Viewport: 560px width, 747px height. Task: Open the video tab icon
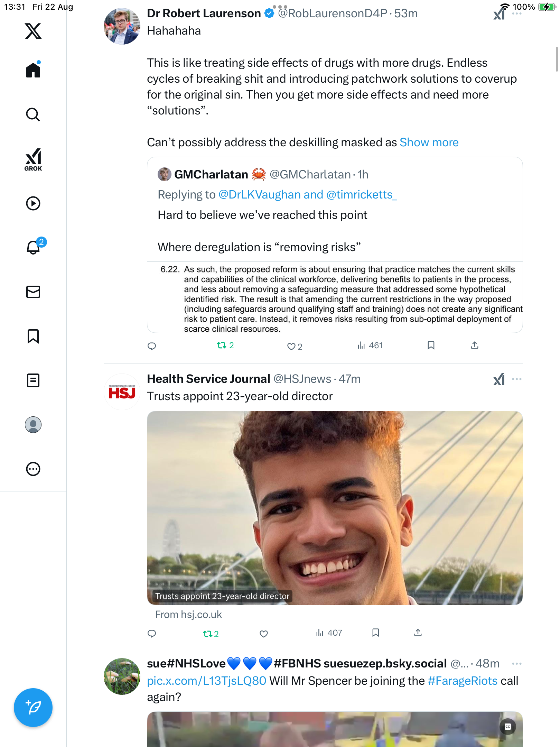tap(33, 203)
